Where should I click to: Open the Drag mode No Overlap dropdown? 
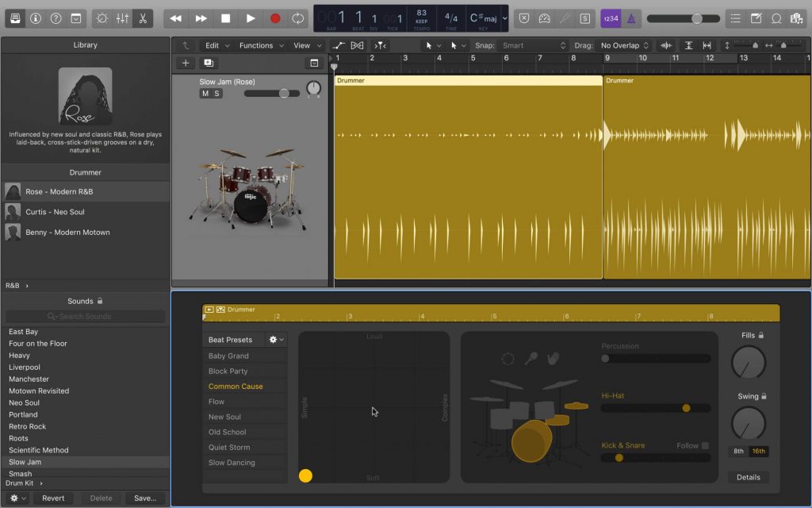pyautogui.click(x=624, y=45)
